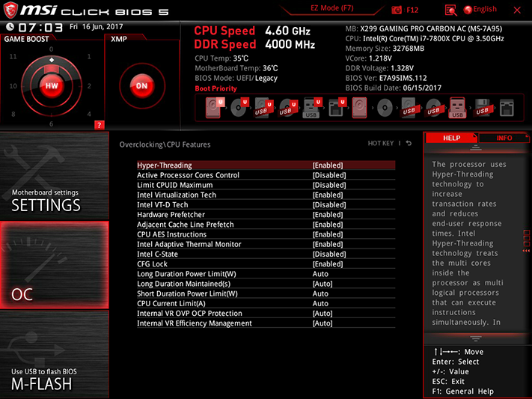The height and width of the screenshot is (399, 532).
Task: Take screenshot with F12 camera icon
Action: 397,10
